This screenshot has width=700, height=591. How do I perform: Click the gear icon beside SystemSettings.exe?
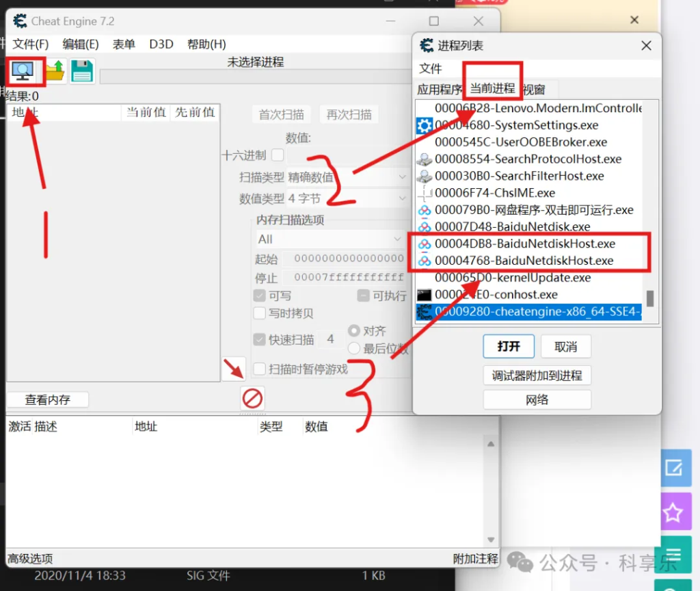click(424, 126)
